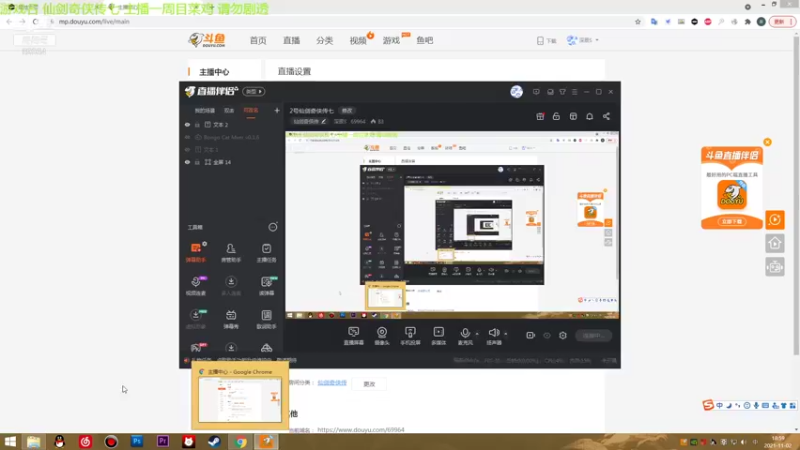
Task: Switch to the second scene tab
Action: point(229,111)
